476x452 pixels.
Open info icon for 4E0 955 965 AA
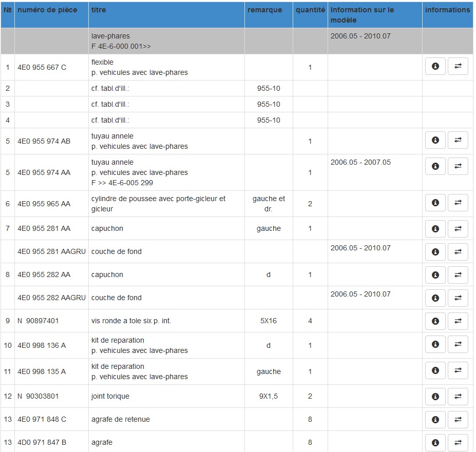(x=435, y=203)
